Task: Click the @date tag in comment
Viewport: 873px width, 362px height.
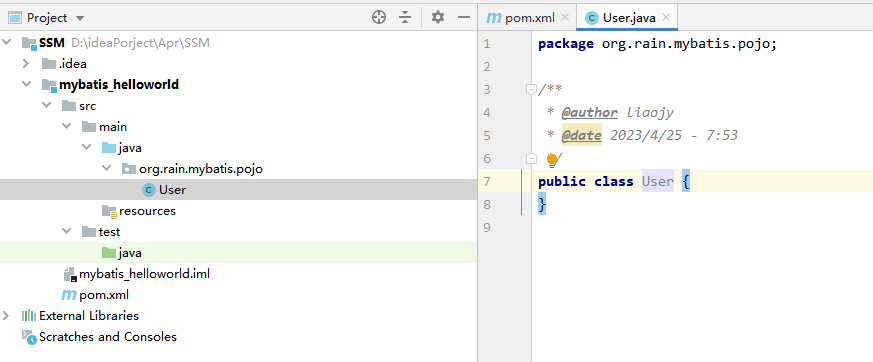Action: pyautogui.click(x=581, y=135)
